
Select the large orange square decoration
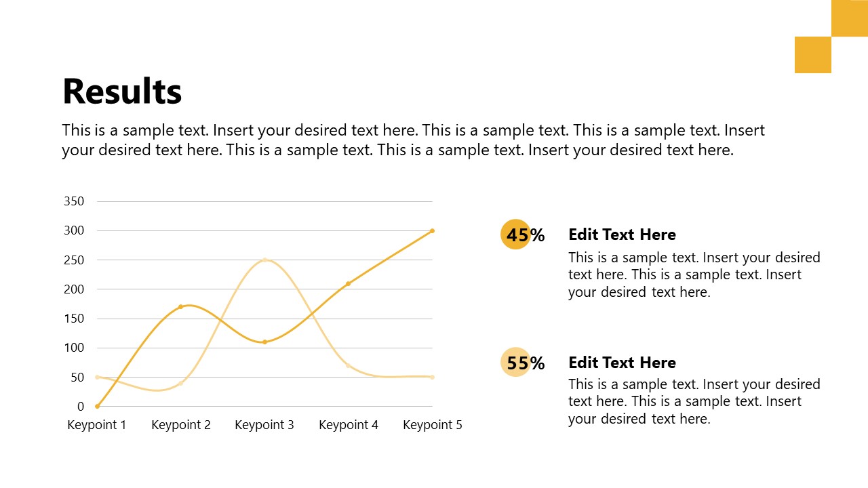[813, 55]
